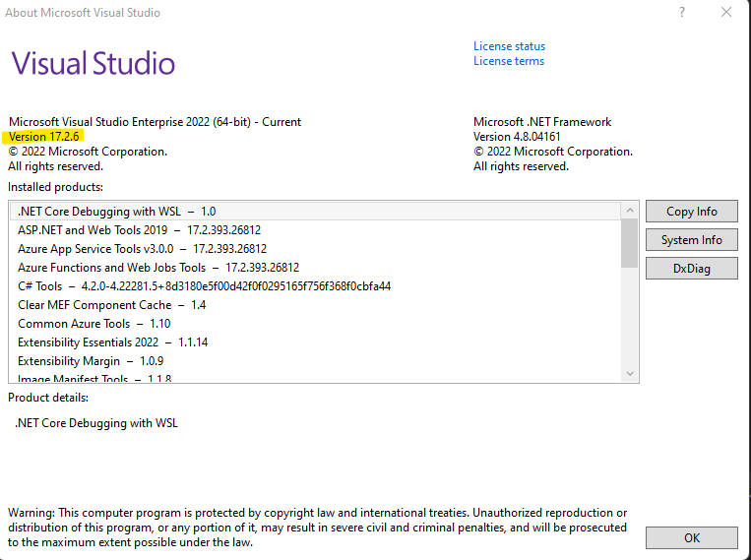The image size is (751, 560).
Task: Open the License terms link
Action: 509,61
